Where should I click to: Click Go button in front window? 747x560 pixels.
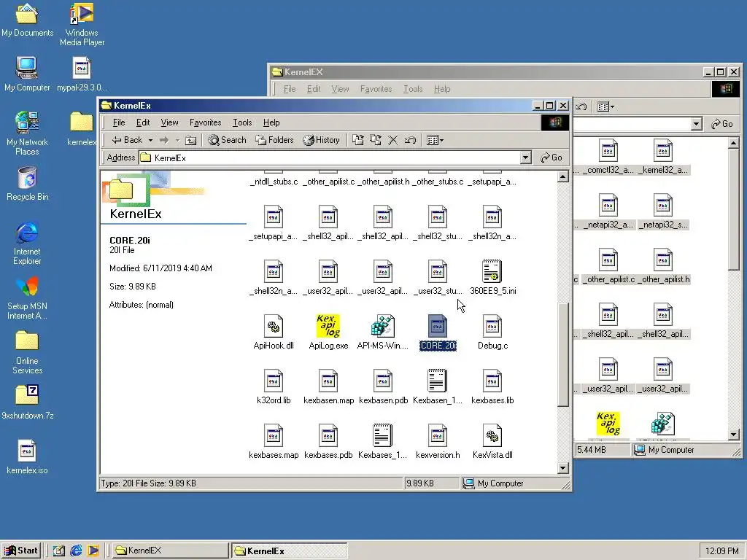(551, 157)
